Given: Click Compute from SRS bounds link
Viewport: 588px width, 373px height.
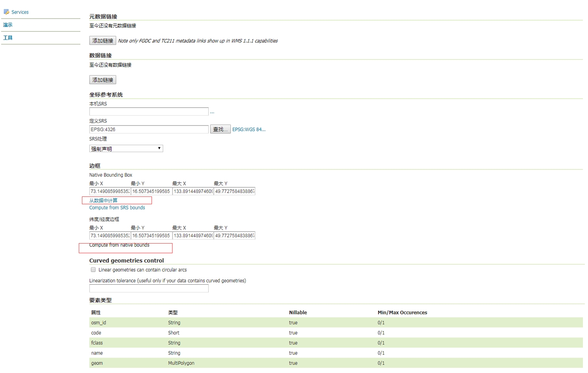Looking at the screenshot, I should (x=117, y=207).
